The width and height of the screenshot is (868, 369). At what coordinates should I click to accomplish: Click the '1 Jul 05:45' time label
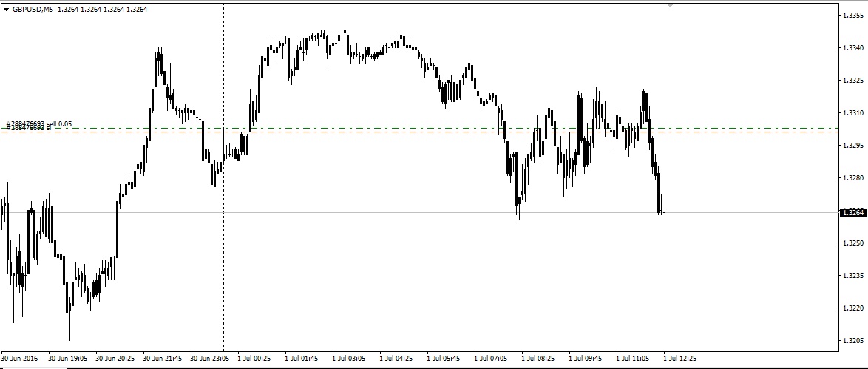(444, 359)
